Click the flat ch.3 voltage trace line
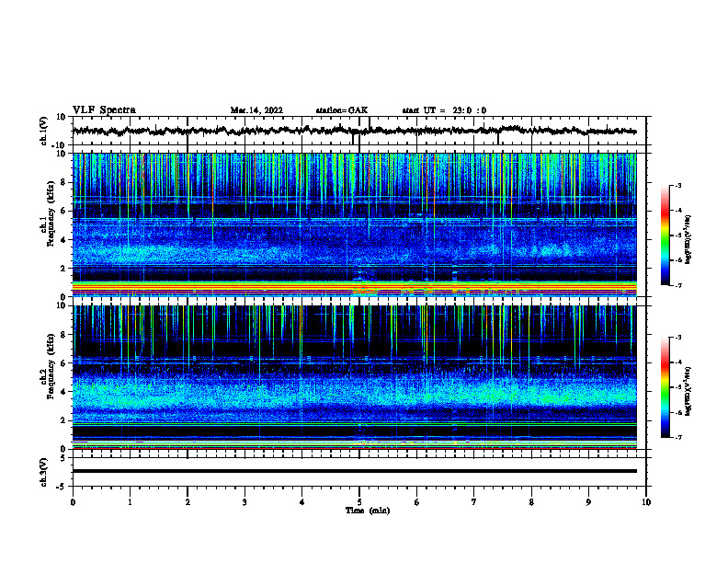The height and width of the screenshot is (563, 728). pyautogui.click(x=354, y=471)
